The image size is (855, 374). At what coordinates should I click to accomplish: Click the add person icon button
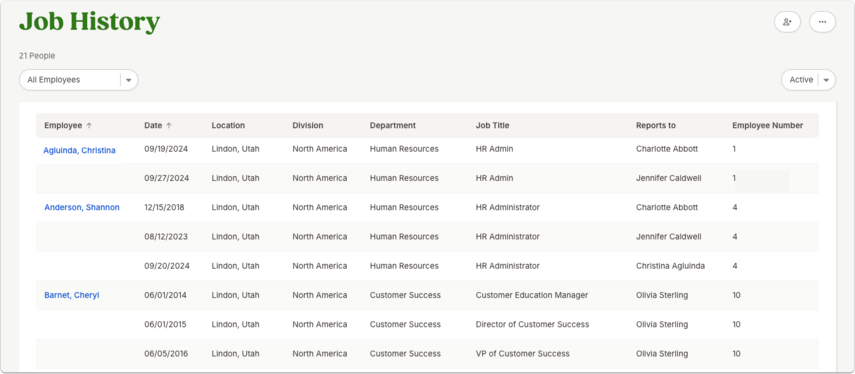coord(787,22)
